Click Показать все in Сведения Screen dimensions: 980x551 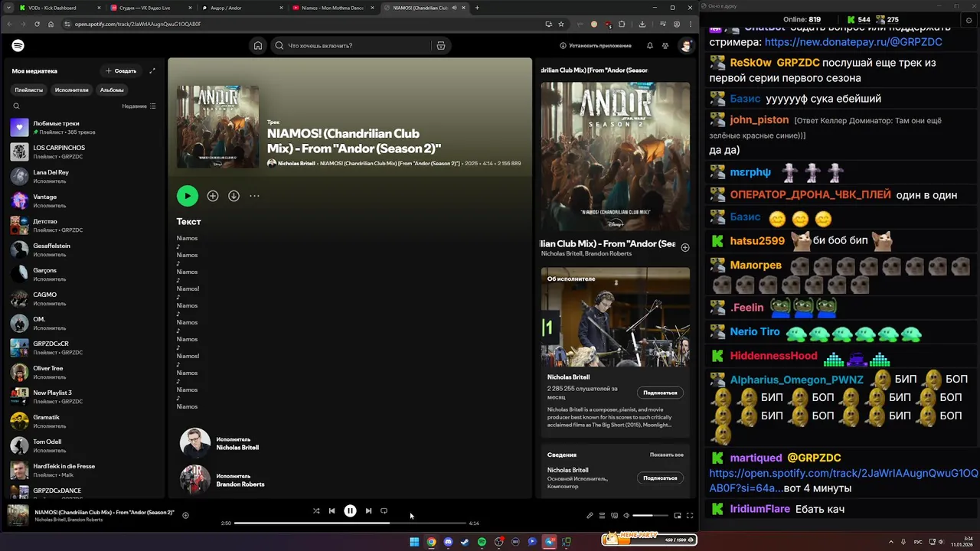click(667, 455)
